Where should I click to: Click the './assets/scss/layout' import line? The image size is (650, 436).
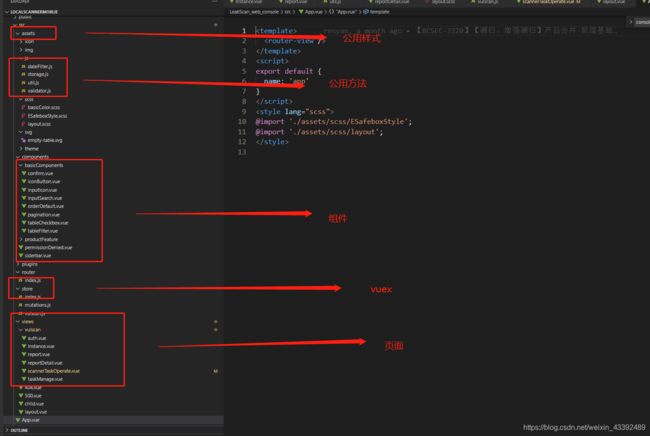pos(319,132)
